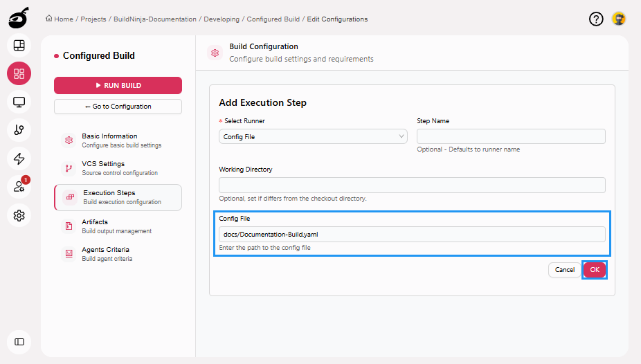This screenshot has width=641, height=364.
Task: Click the Build Configuration header gear icon
Action: point(215,53)
